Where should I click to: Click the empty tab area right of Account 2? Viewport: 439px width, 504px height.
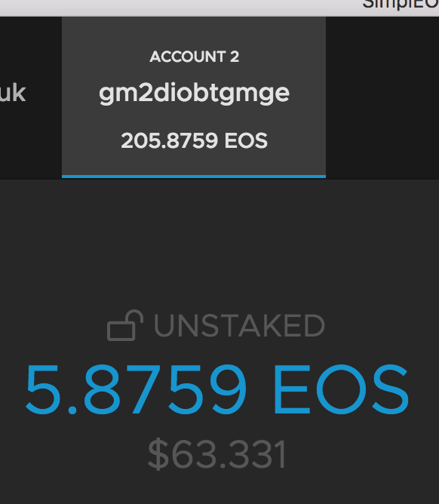[382, 97]
